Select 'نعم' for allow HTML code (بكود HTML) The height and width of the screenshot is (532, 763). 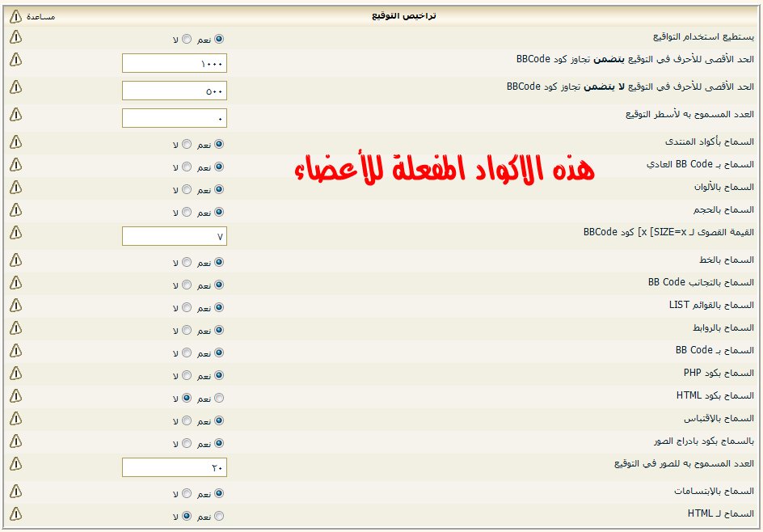[219, 398]
